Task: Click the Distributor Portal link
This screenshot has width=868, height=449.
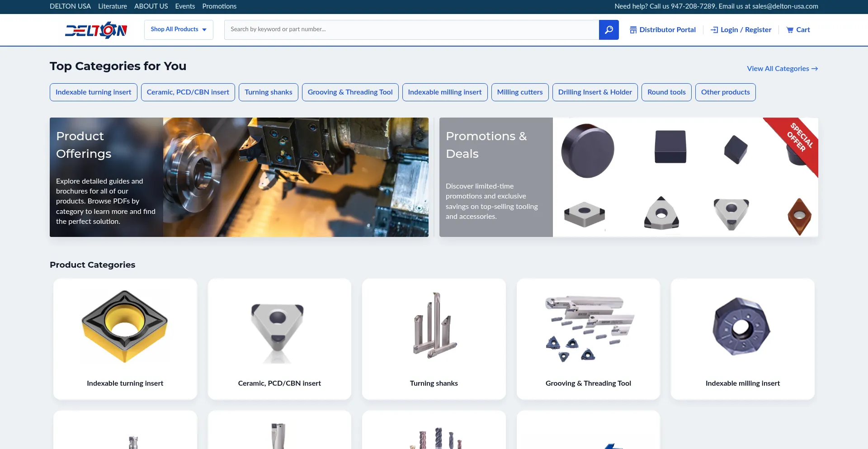Action: tap(663, 30)
